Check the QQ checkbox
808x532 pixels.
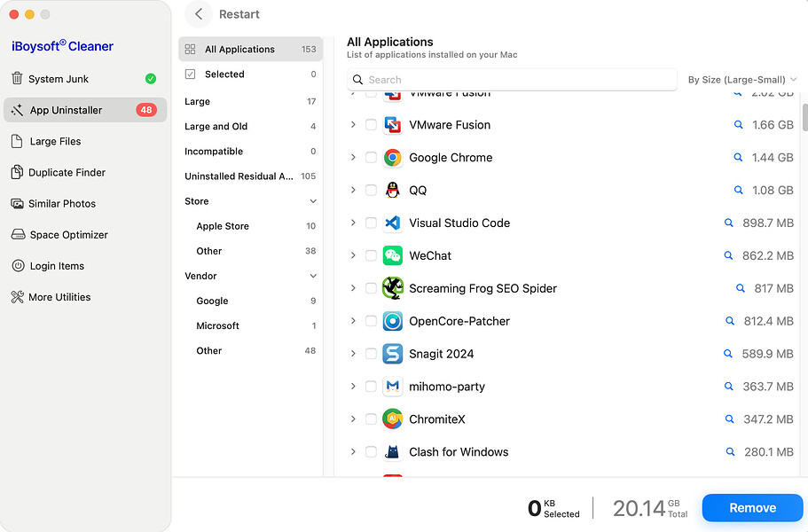tap(371, 190)
